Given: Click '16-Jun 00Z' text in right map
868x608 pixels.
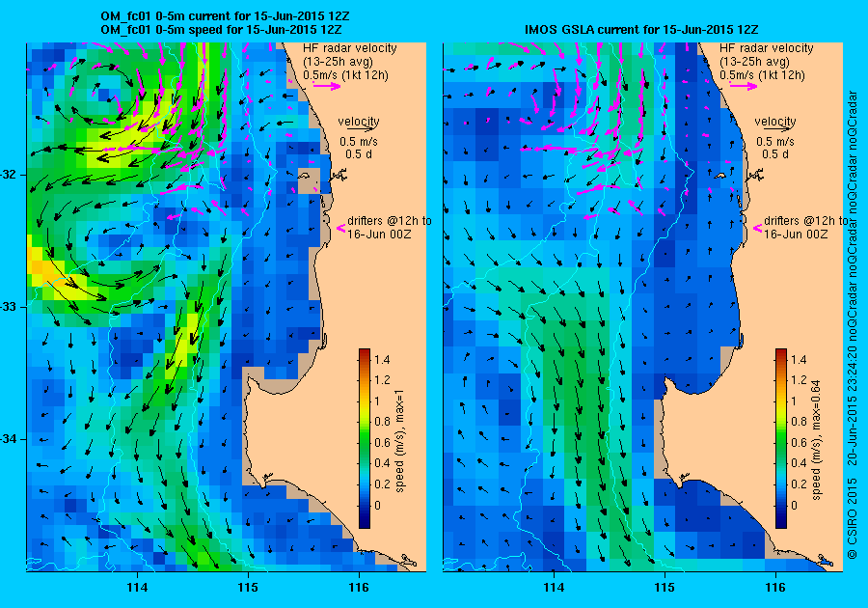Looking at the screenshot, I should [x=796, y=235].
